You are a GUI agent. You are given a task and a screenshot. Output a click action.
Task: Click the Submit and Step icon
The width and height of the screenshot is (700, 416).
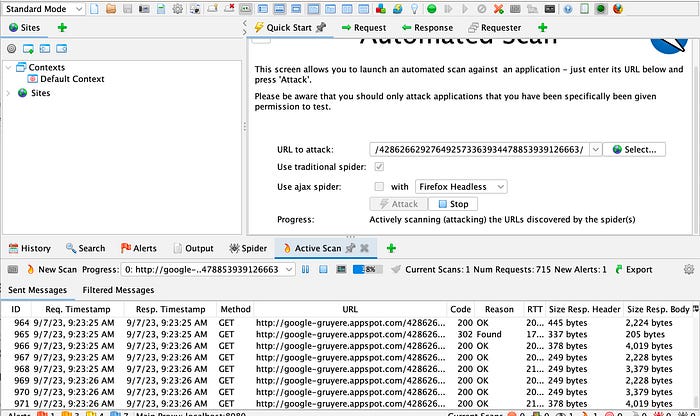(x=448, y=8)
